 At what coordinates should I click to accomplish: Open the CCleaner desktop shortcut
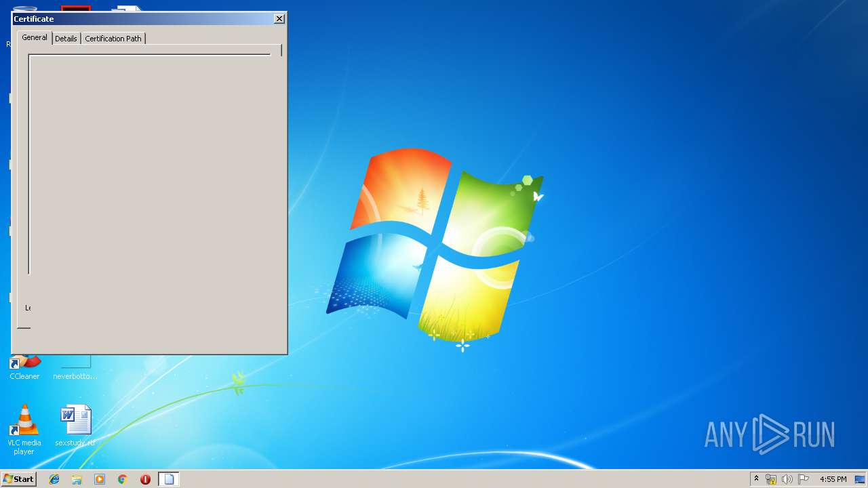(x=24, y=367)
